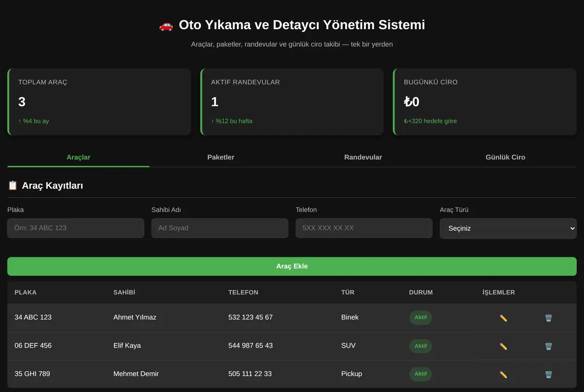Viewport: 584px width, 392px height.
Task: Delete the 34 ABC 123 vehicle via trash icon
Action: tap(548, 318)
